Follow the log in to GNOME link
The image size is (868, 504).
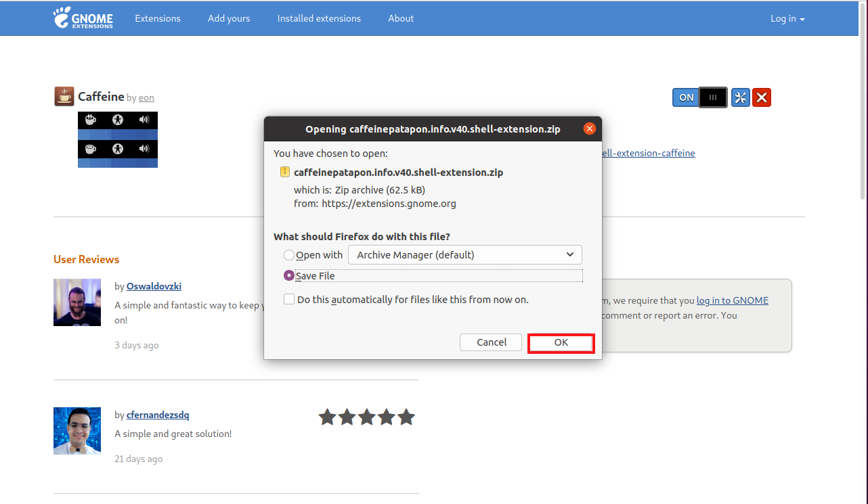pos(733,300)
